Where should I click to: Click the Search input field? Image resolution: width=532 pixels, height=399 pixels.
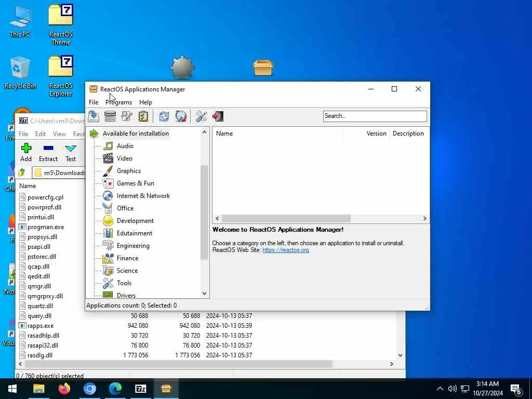(x=375, y=116)
